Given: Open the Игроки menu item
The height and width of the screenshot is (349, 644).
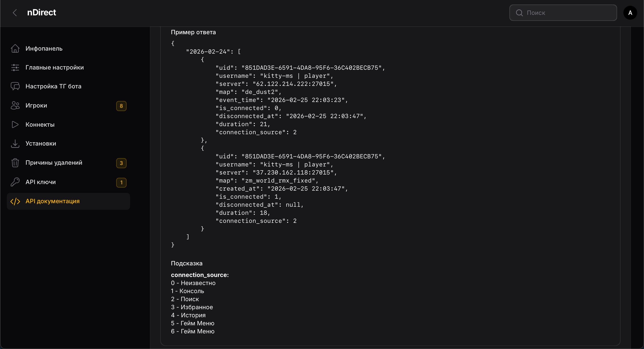Looking at the screenshot, I should [x=36, y=106].
